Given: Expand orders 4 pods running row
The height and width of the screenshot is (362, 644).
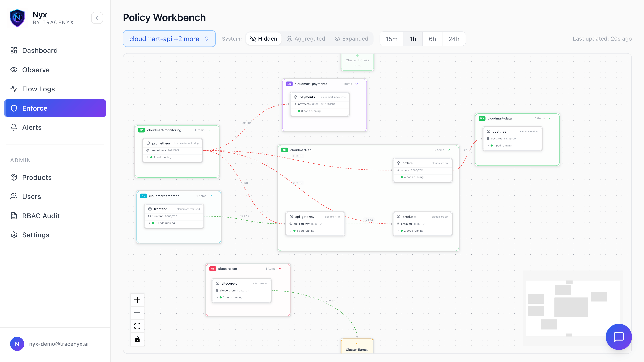Looking at the screenshot, I should (x=422, y=177).
